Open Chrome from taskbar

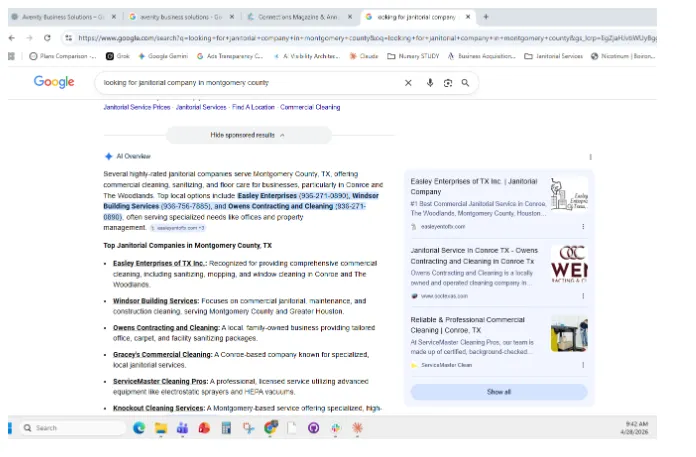(x=270, y=428)
